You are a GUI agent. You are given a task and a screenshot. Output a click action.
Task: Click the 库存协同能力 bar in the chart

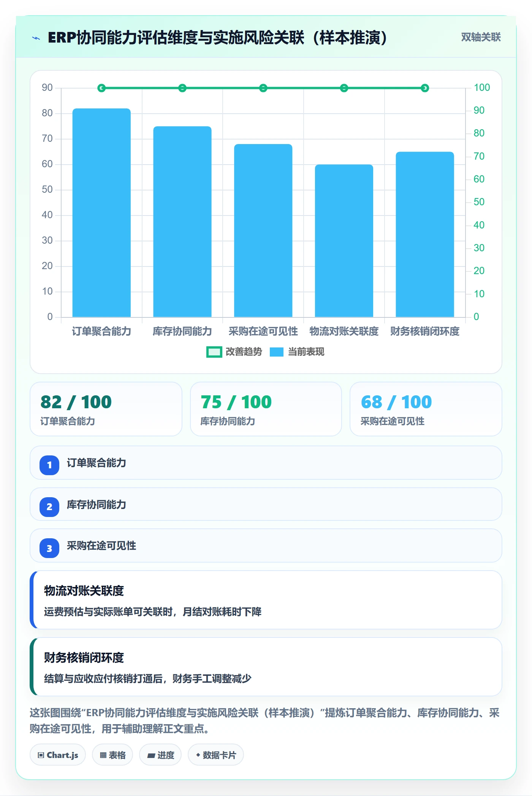pyautogui.click(x=182, y=222)
